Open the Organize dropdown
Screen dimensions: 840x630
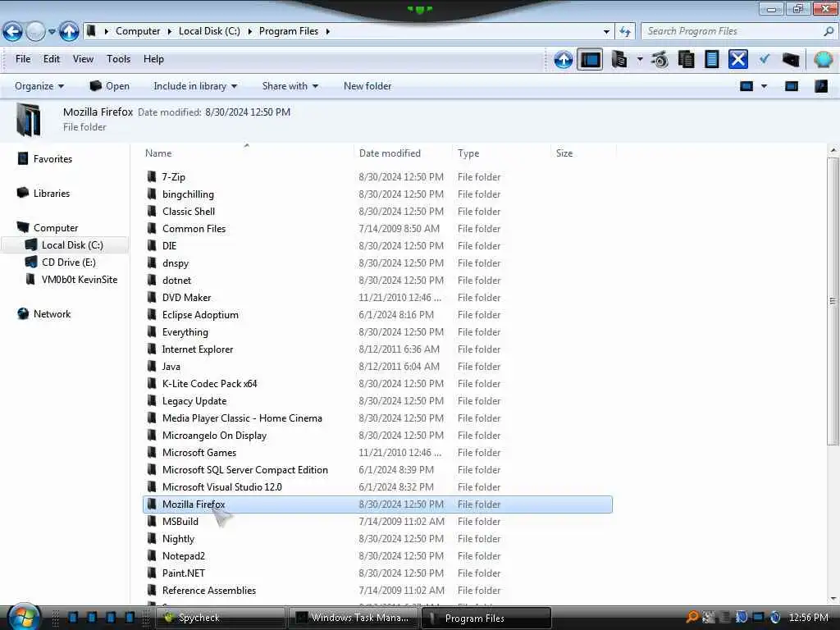pos(39,86)
